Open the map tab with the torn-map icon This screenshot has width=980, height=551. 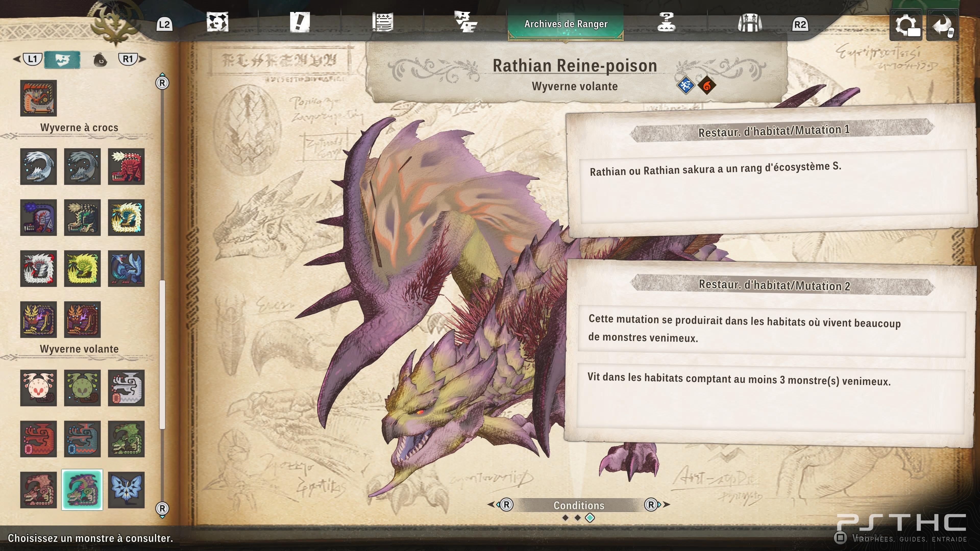pos(217,22)
